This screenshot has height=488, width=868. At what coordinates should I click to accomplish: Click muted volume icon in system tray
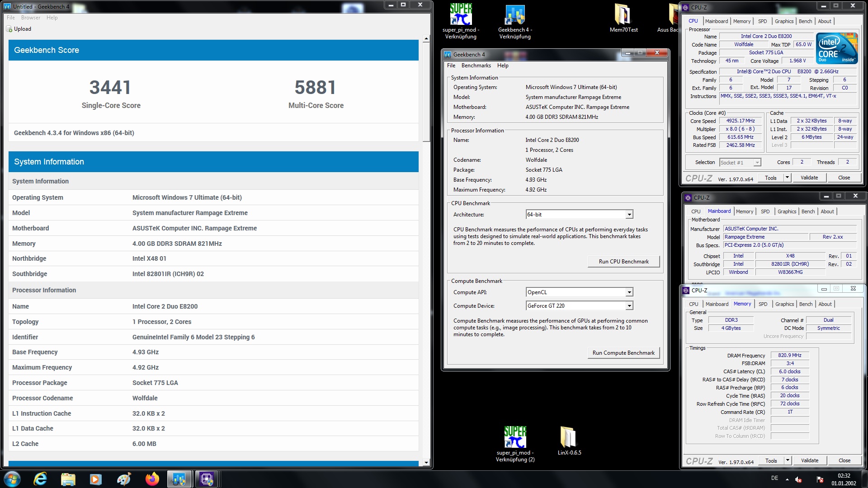click(798, 479)
